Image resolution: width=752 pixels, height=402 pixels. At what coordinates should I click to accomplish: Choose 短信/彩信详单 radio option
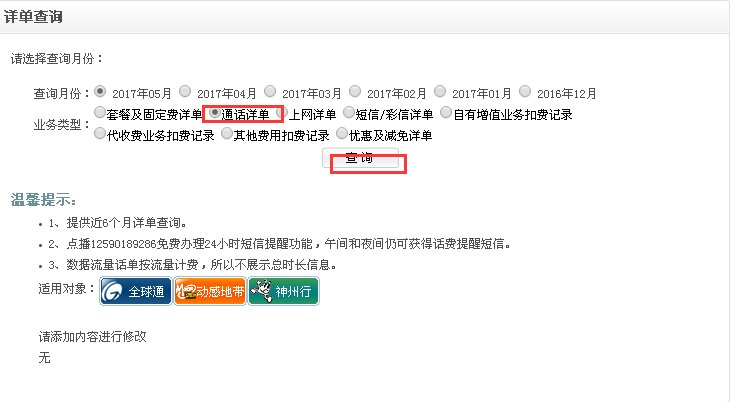coord(349,112)
